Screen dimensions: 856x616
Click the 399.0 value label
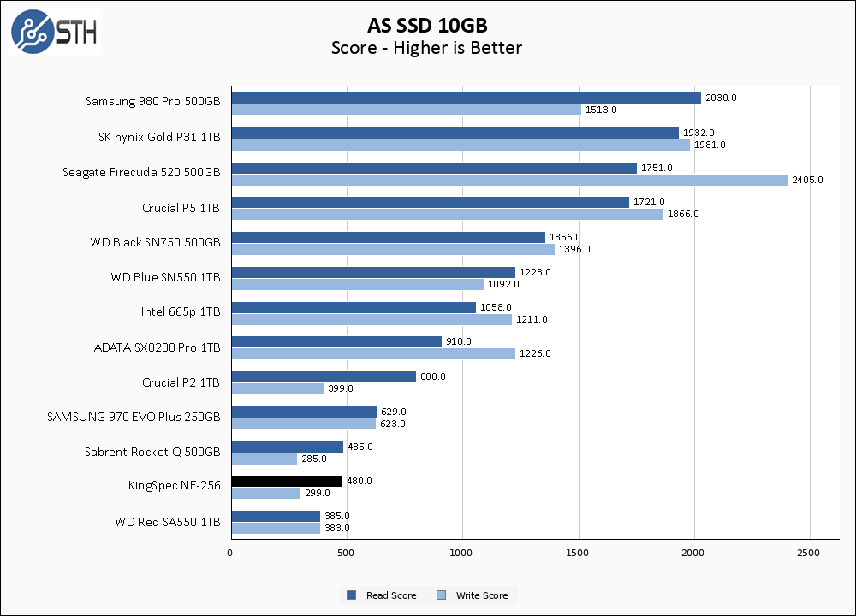[340, 388]
